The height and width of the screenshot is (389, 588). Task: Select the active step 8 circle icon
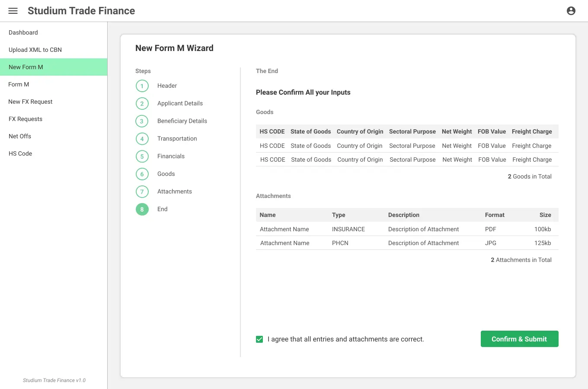click(142, 209)
